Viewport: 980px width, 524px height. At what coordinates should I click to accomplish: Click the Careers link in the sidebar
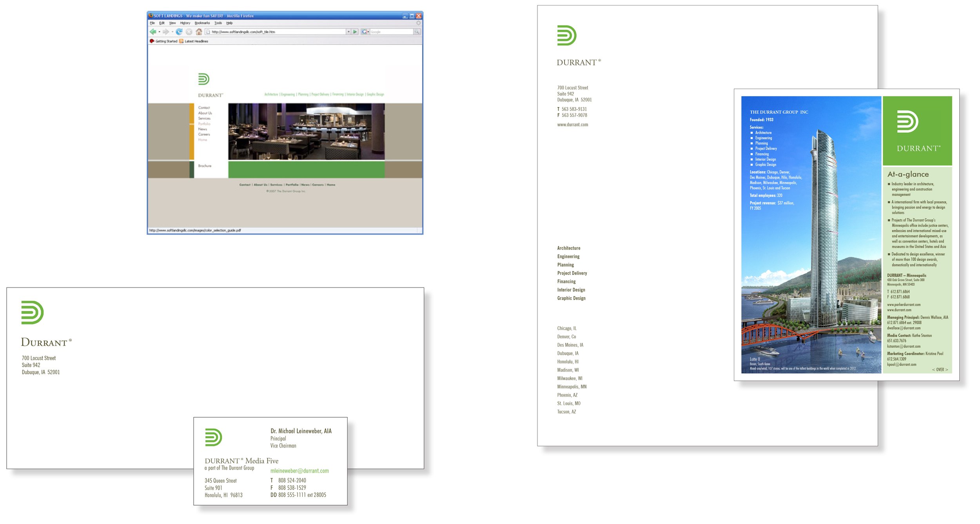point(204,134)
